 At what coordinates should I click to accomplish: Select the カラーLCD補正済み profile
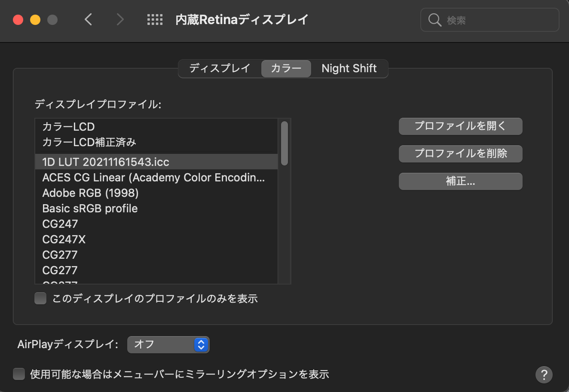tap(89, 142)
